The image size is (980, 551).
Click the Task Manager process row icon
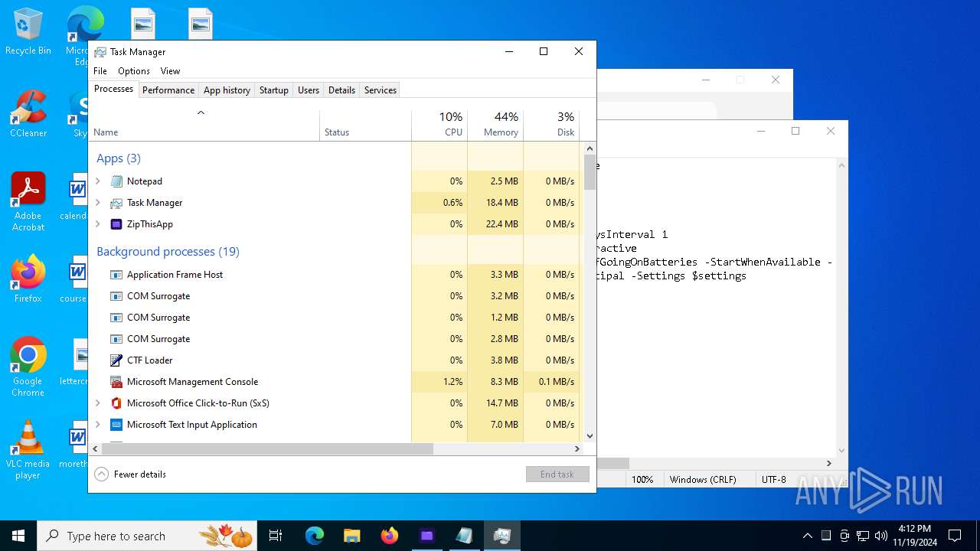pyautogui.click(x=116, y=203)
